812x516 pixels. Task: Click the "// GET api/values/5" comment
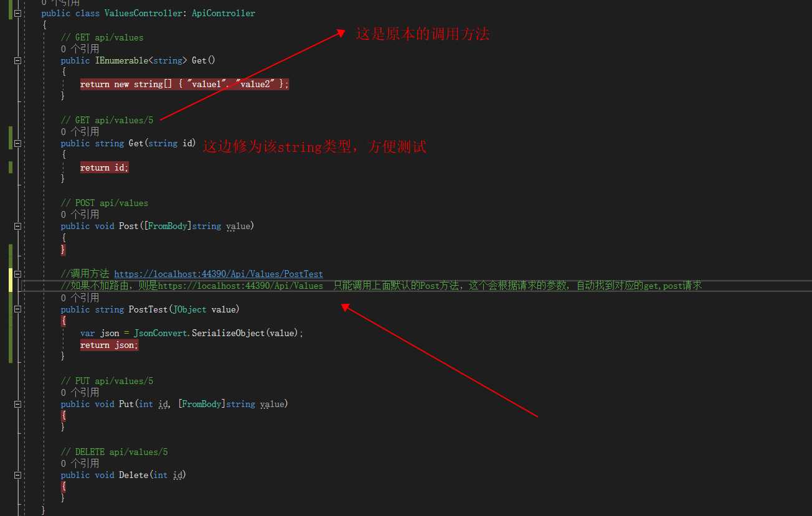tap(106, 120)
